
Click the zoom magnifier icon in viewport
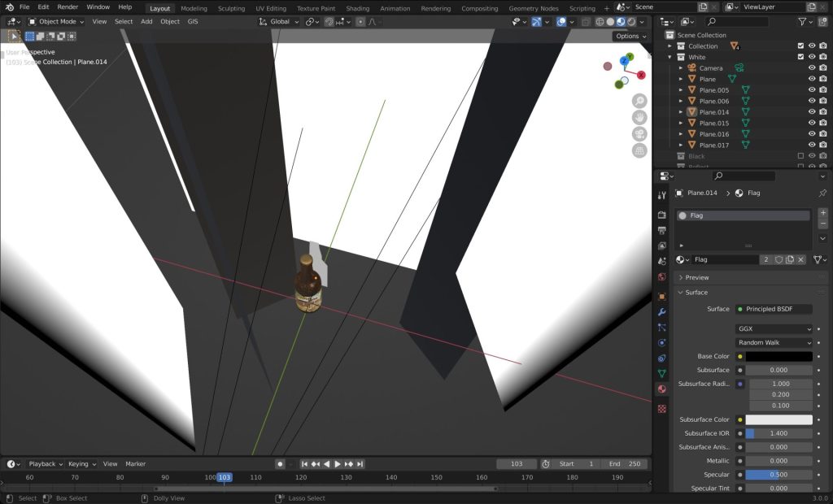click(x=639, y=101)
